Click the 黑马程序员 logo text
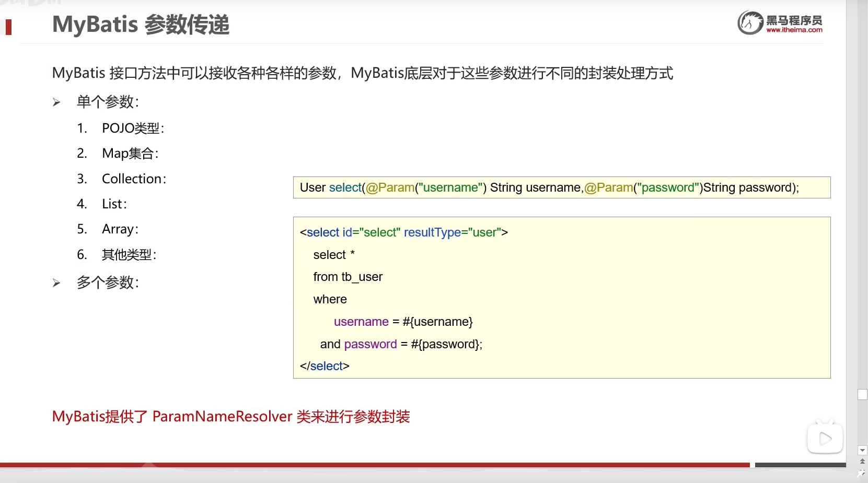The image size is (868, 483). [x=794, y=20]
